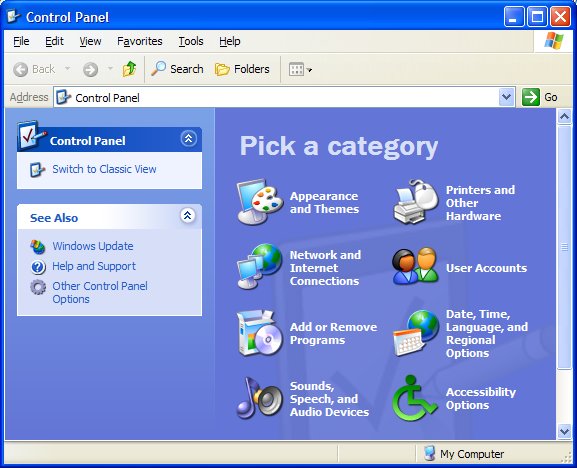Image resolution: width=577 pixels, height=468 pixels.
Task: Open Date, Time, Language calendar icon
Action: [416, 333]
